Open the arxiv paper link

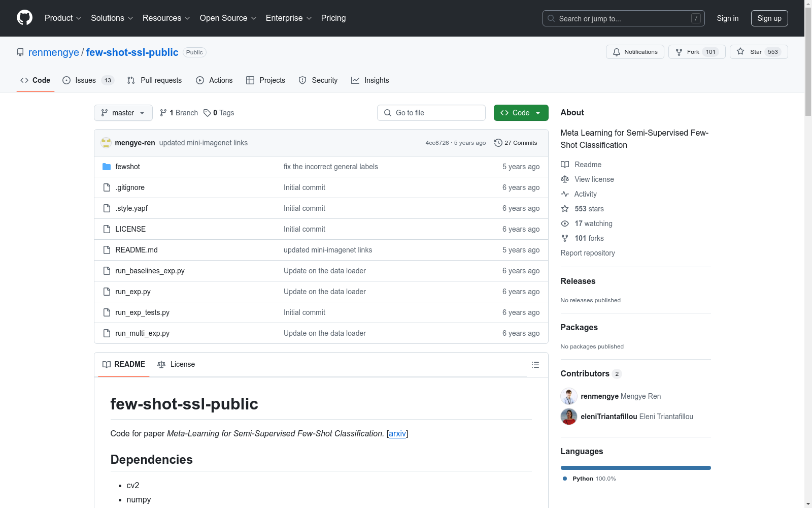[397, 434]
